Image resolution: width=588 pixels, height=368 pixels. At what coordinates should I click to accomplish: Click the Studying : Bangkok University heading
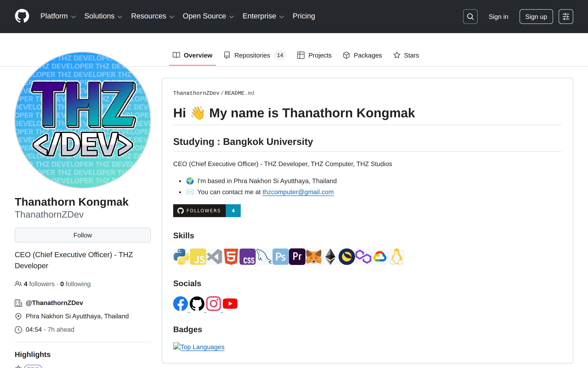243,142
